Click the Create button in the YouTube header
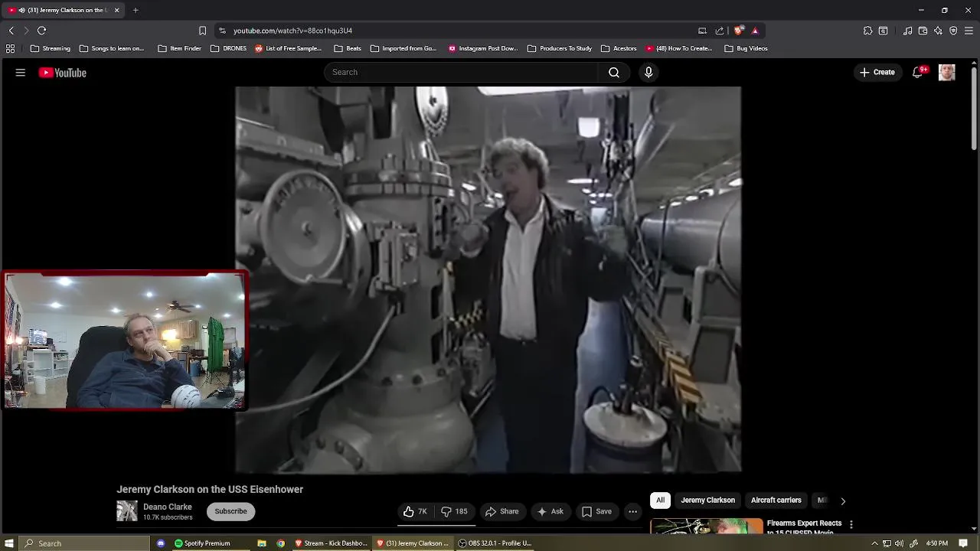The height and width of the screenshot is (551, 980). click(x=877, y=72)
